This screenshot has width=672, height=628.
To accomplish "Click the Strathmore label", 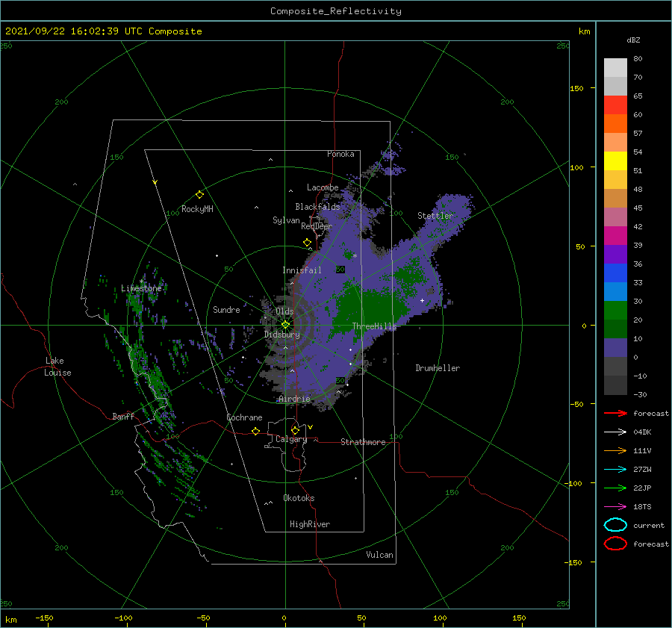I will [x=363, y=442].
